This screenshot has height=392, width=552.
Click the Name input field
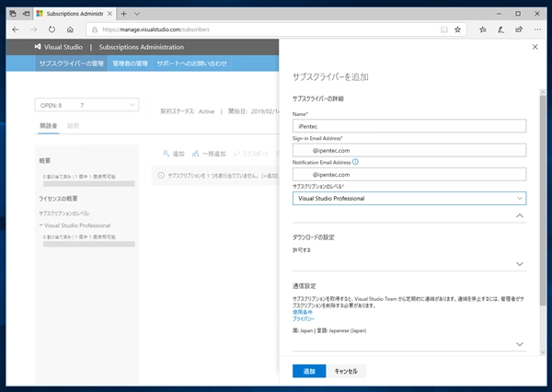click(409, 126)
